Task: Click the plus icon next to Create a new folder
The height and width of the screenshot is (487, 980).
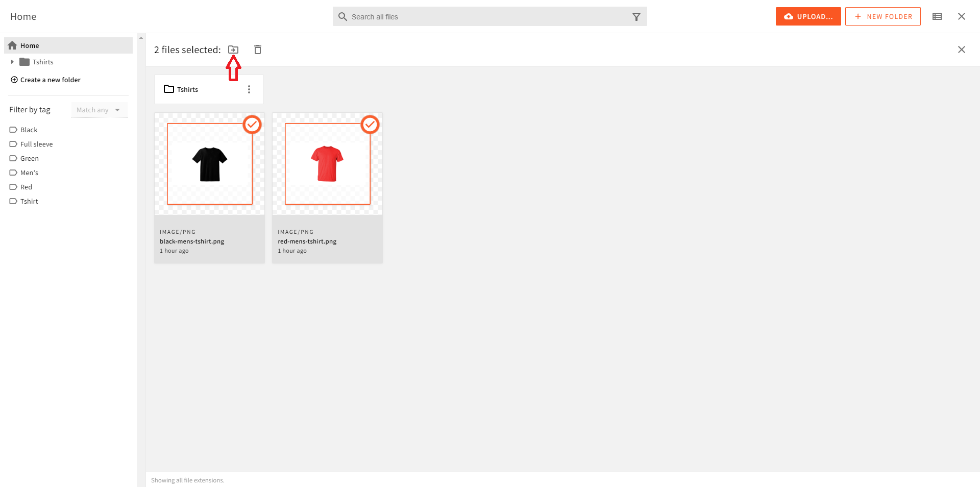Action: (x=13, y=80)
